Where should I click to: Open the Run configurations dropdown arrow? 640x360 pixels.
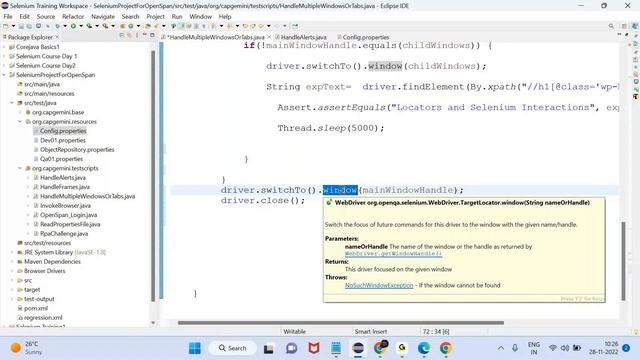(81, 26)
